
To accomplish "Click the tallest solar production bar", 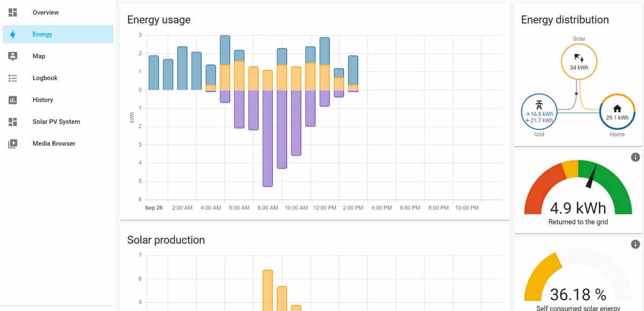I will pyautogui.click(x=268, y=290).
